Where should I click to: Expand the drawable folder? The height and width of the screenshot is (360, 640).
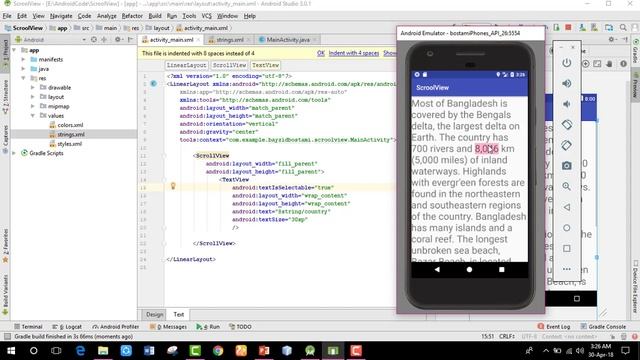(33, 87)
